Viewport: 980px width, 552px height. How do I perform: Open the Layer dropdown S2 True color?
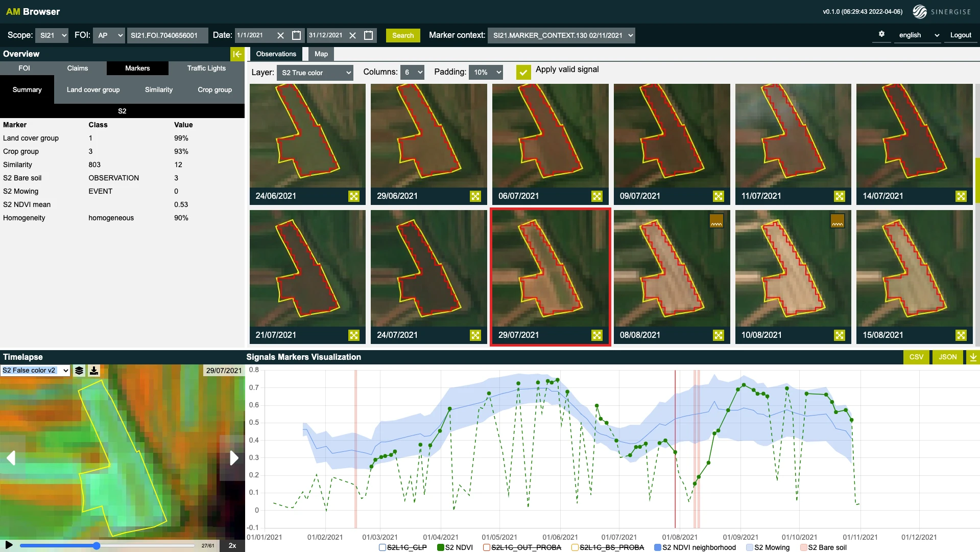point(315,73)
